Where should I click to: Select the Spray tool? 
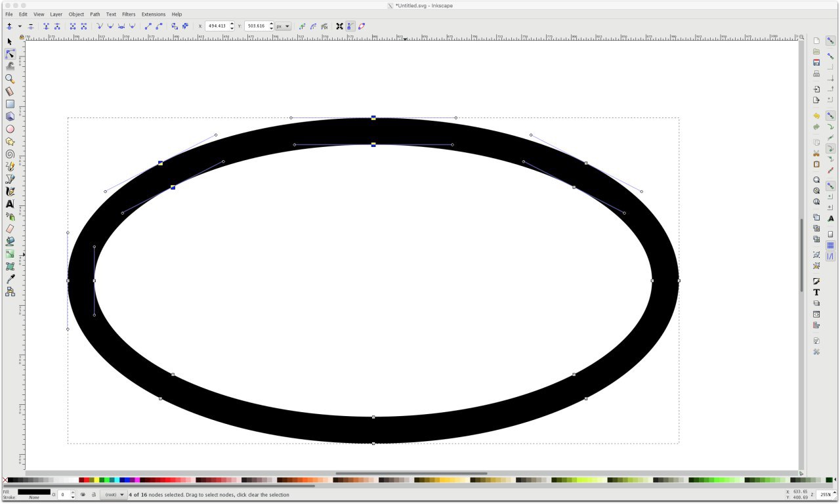click(10, 217)
